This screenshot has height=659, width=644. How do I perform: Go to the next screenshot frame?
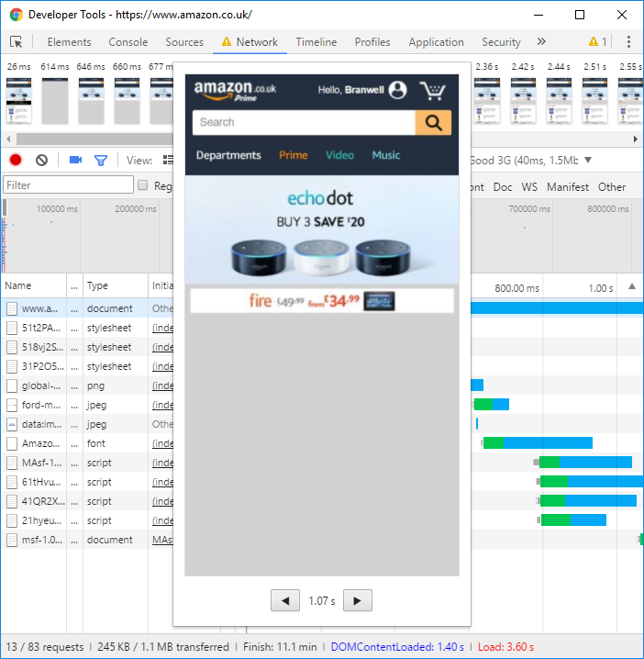[358, 600]
